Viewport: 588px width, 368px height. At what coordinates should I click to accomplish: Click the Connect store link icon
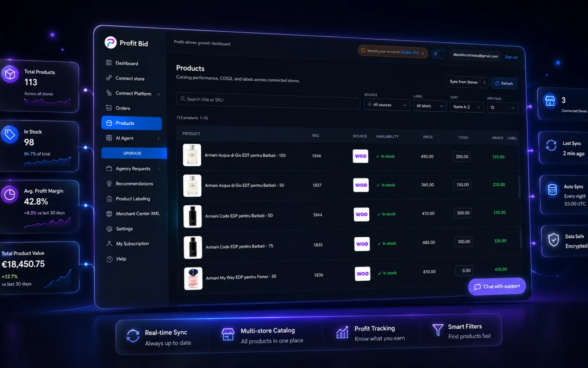point(109,78)
